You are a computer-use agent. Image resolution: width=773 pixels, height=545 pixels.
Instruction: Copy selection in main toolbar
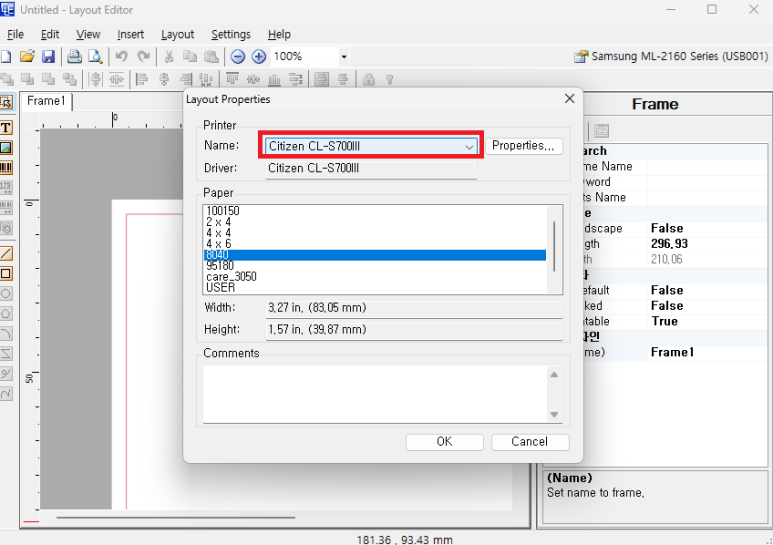click(190, 57)
